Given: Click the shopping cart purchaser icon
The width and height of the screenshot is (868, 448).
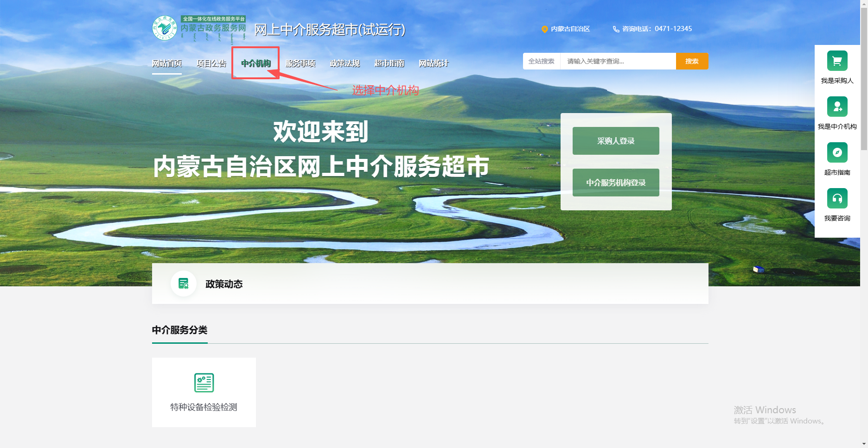Looking at the screenshot, I should point(837,61).
